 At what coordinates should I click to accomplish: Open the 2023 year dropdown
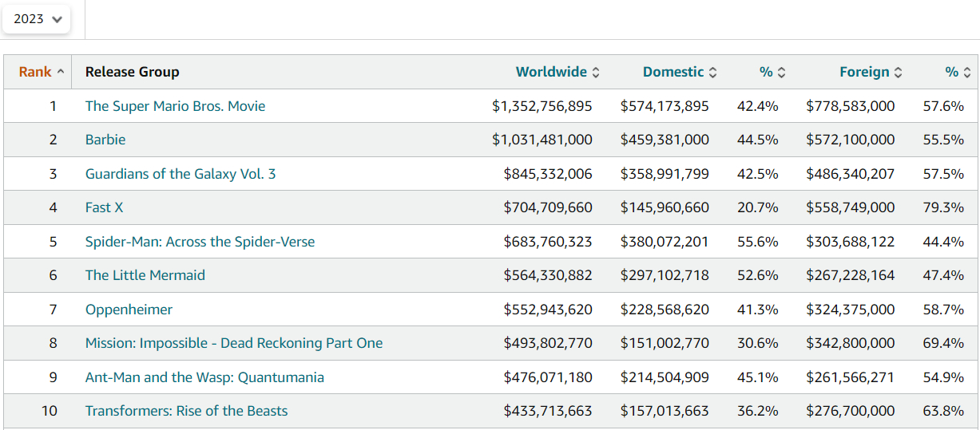(37, 19)
